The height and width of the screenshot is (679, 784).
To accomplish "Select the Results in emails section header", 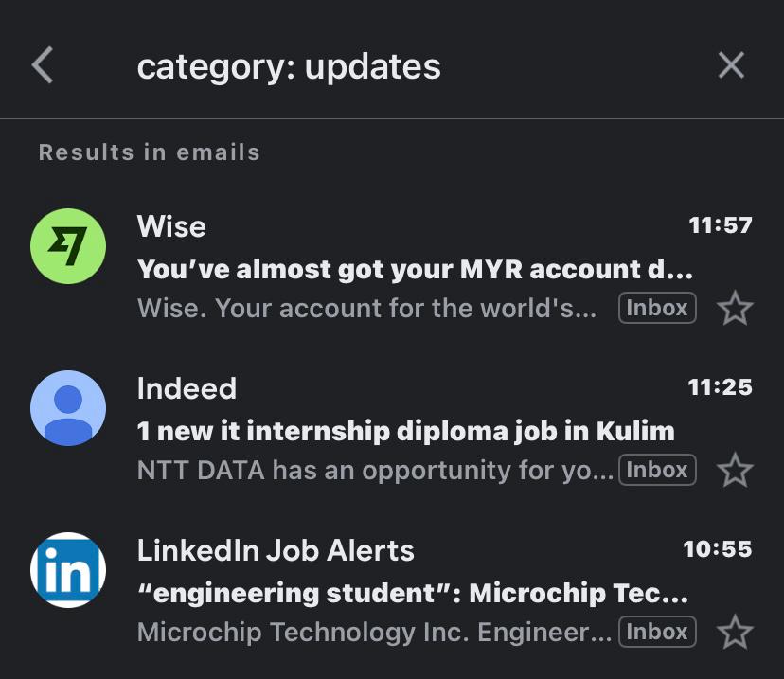I will (x=149, y=152).
